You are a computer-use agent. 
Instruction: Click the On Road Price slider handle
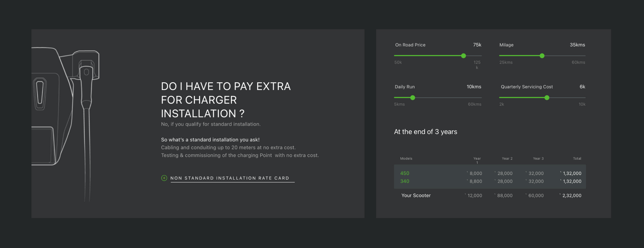[463, 56]
